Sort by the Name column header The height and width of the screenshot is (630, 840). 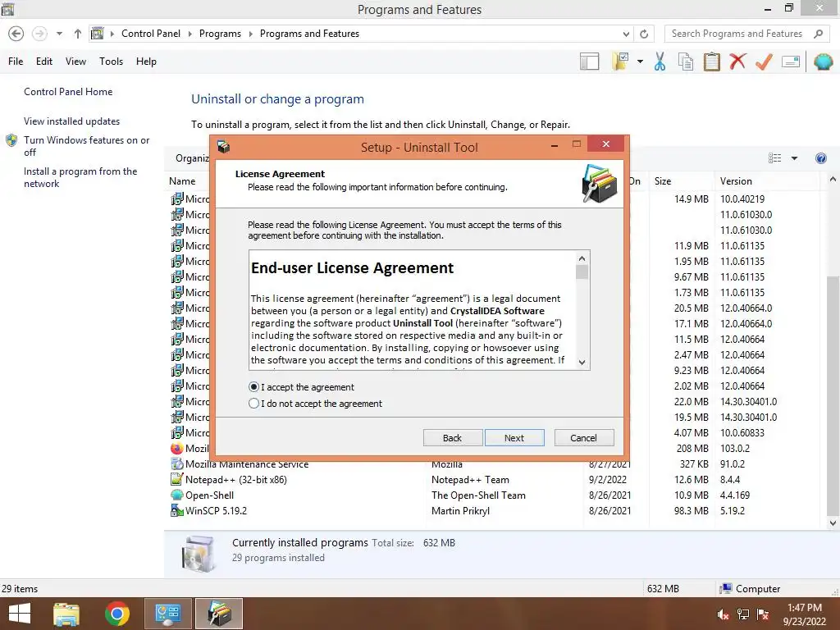click(182, 181)
